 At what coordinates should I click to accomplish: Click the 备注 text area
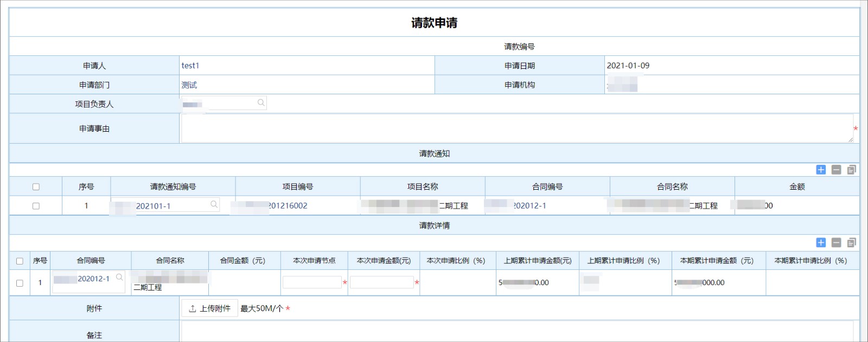click(x=517, y=332)
